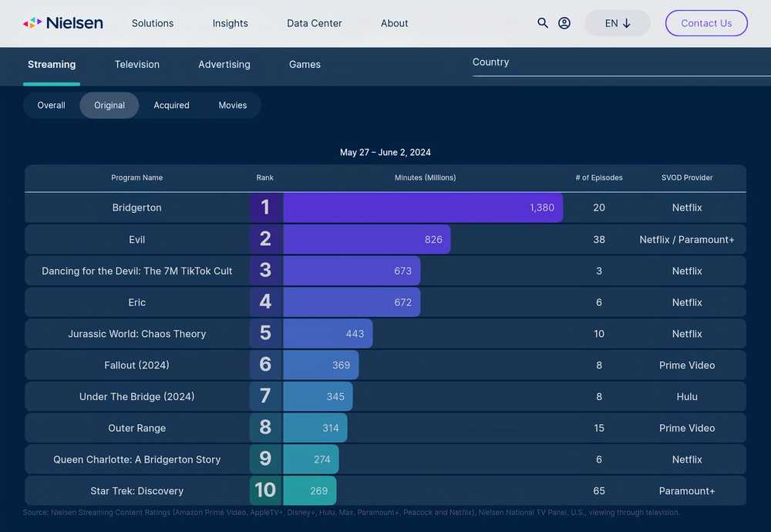This screenshot has height=532, width=771.
Task: Click the 314 minutes bar value
Action: 331,428
